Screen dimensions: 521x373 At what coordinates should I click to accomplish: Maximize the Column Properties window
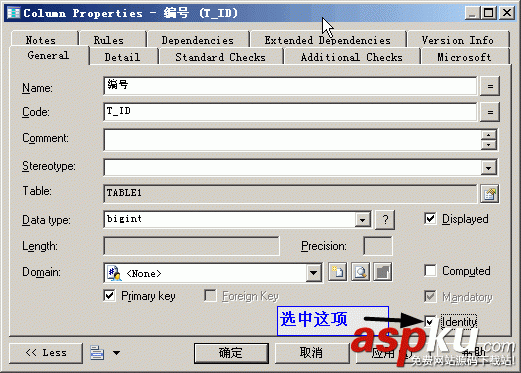click(489, 13)
